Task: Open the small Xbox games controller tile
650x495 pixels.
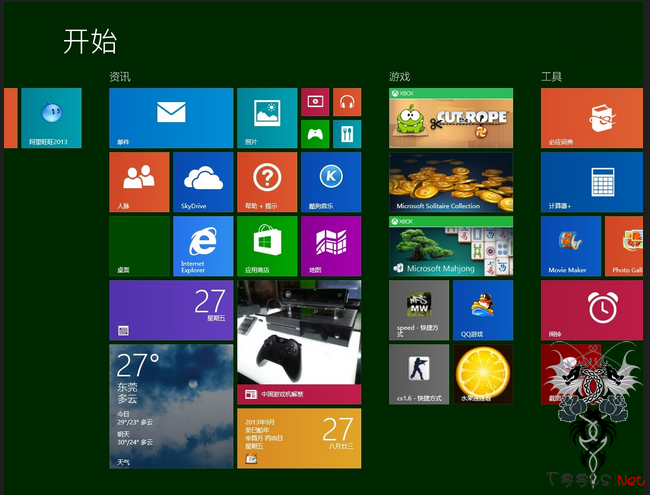Action: [315, 134]
